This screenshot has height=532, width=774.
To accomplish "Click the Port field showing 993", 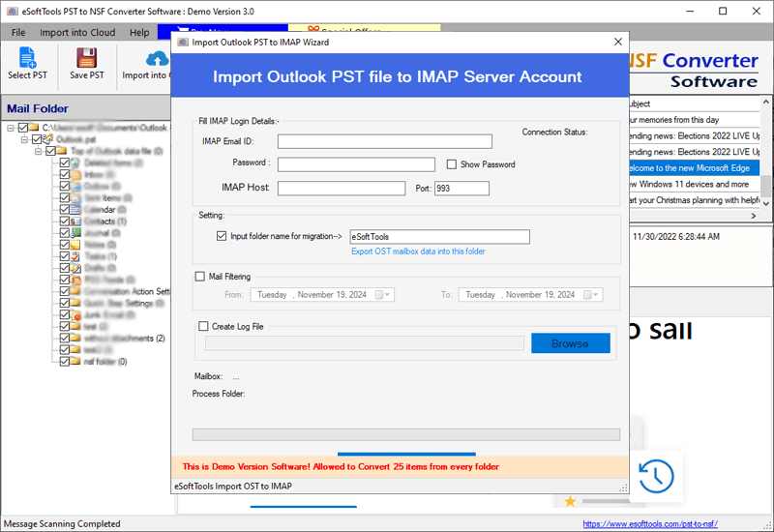I will pos(461,188).
